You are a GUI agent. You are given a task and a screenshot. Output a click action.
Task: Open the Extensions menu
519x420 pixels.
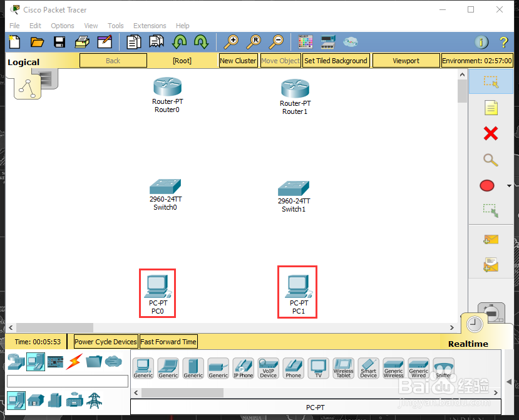tap(150, 26)
